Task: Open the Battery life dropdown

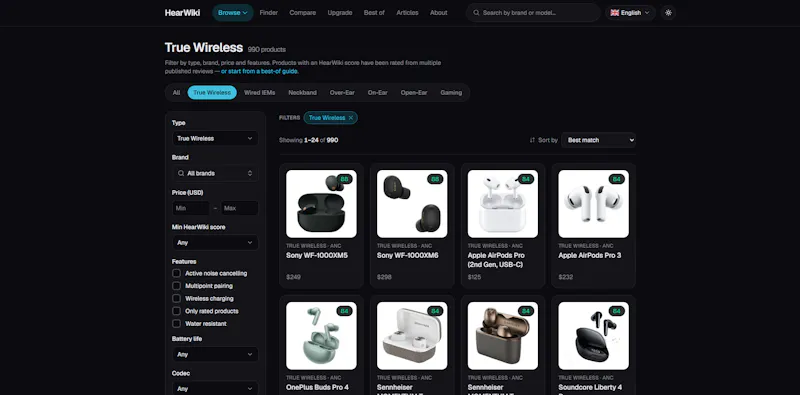Action: [x=215, y=354]
